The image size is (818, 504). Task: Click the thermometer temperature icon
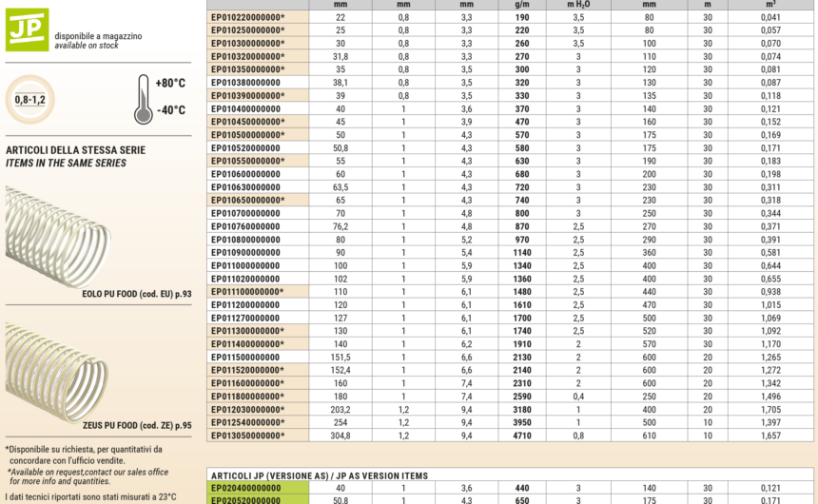(x=143, y=99)
